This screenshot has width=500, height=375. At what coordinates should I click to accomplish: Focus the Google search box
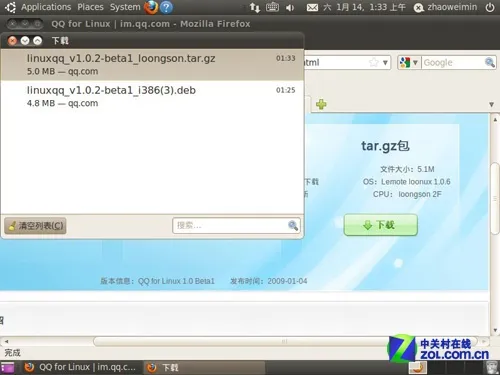point(453,63)
